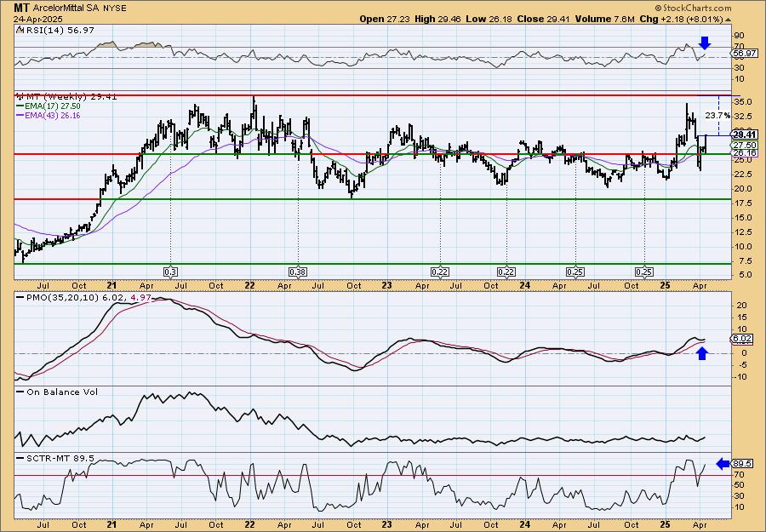Click the MT ticker symbol in header
The width and height of the screenshot is (766, 532).
pyautogui.click(x=21, y=8)
